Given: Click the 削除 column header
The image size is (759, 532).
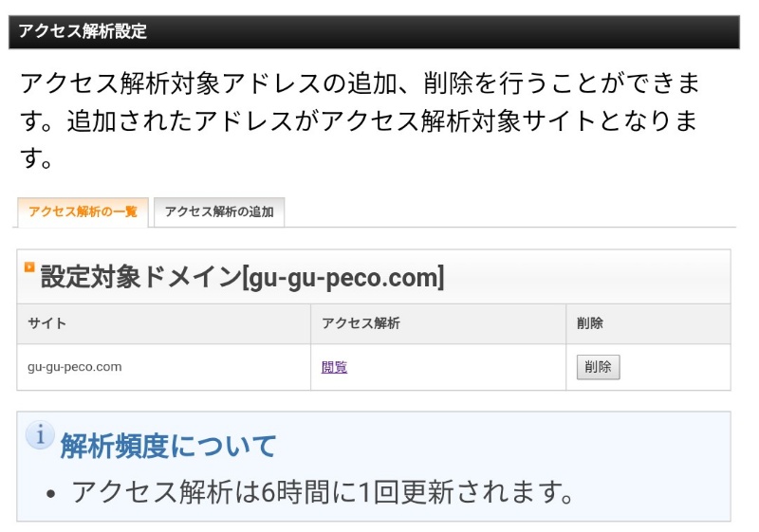Looking at the screenshot, I should 589,323.
